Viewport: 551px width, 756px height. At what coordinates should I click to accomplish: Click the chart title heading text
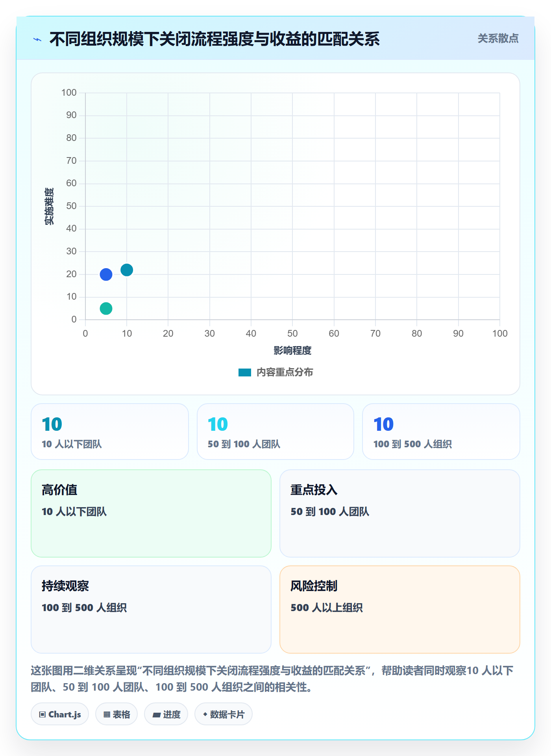(214, 39)
